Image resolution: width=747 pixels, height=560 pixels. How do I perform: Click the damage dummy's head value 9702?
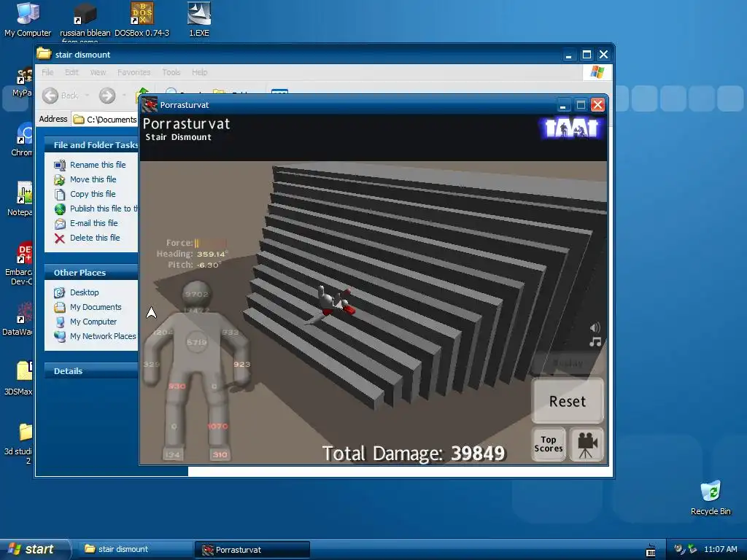point(197,294)
